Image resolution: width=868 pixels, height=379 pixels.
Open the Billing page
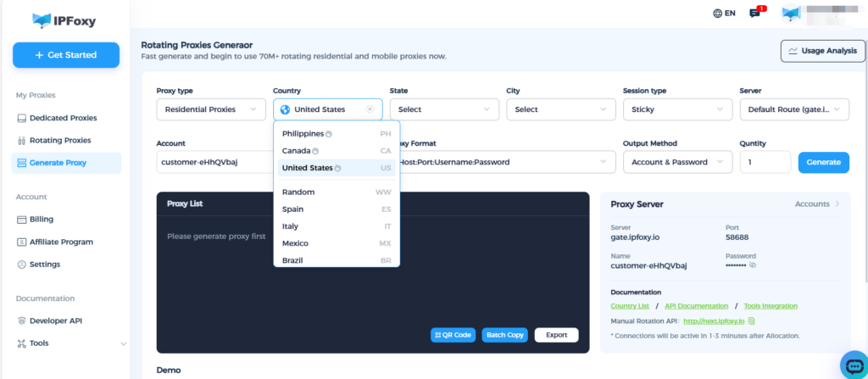tap(41, 219)
